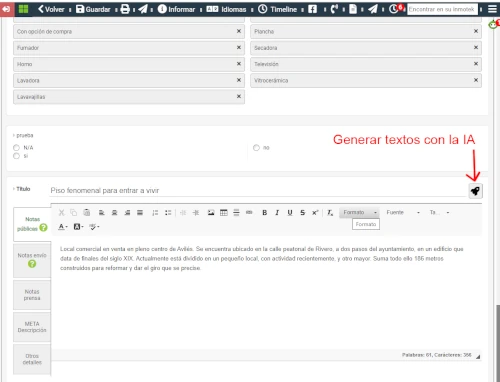500x382 pixels.
Task: Remove the Lavavajillas tag
Action: click(239, 96)
